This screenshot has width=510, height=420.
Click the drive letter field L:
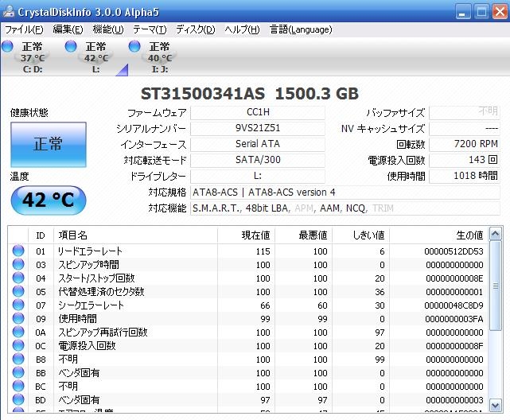pyautogui.click(x=258, y=176)
